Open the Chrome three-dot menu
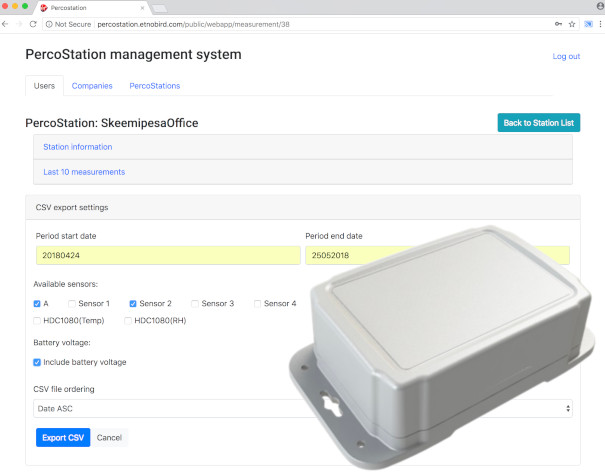The height and width of the screenshot is (472, 605). pyautogui.click(x=598, y=23)
